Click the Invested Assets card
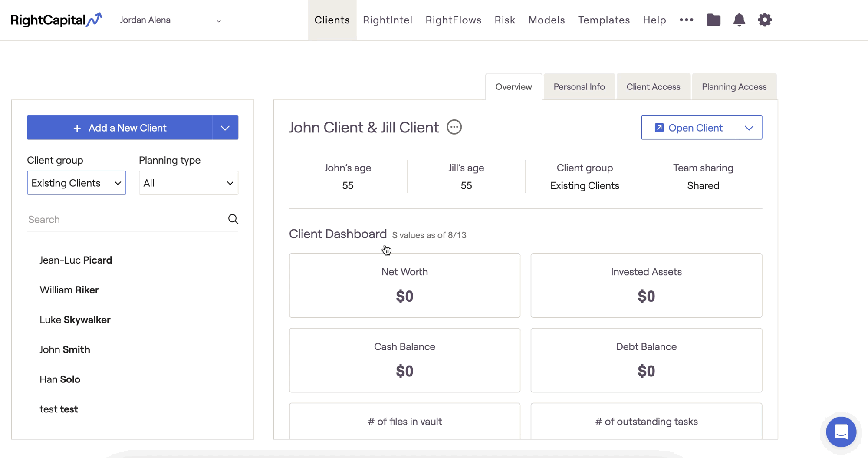Viewport: 868px width, 458px height. pos(646,286)
